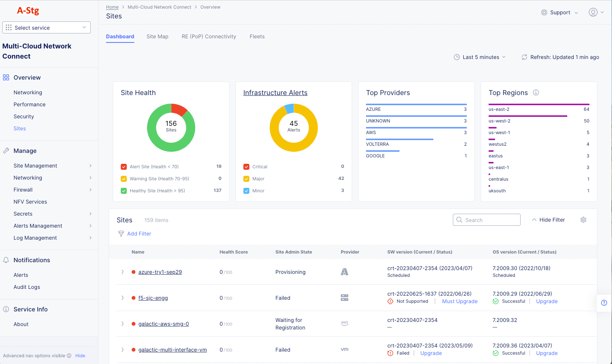
Task: Click the Azure provider icon in first row
Action: click(344, 272)
